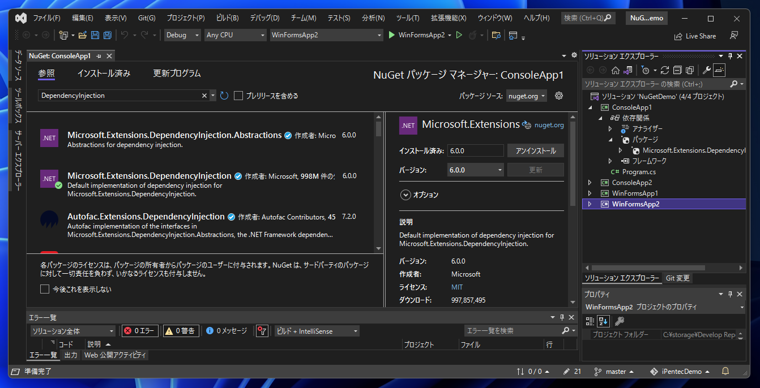Expand ConsoleApp2 project node
Image resolution: width=760 pixels, height=388 pixels.
click(x=590, y=183)
